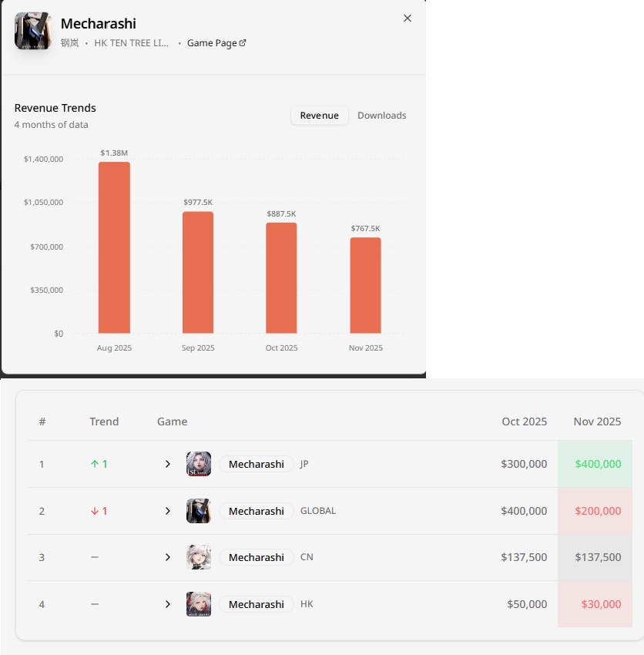
Task: Expand the Mecharashi GLOBAL row chevron
Action: click(x=167, y=511)
